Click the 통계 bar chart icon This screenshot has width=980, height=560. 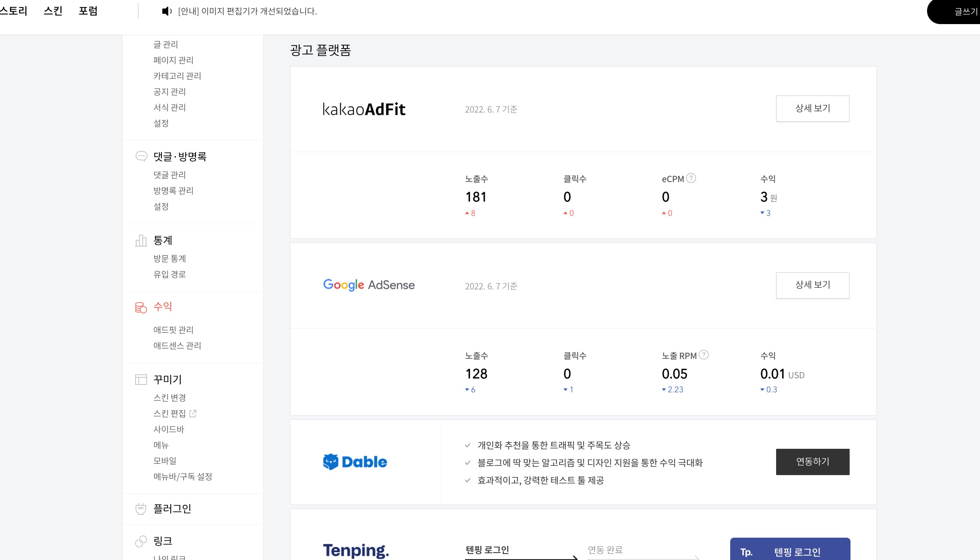141,240
